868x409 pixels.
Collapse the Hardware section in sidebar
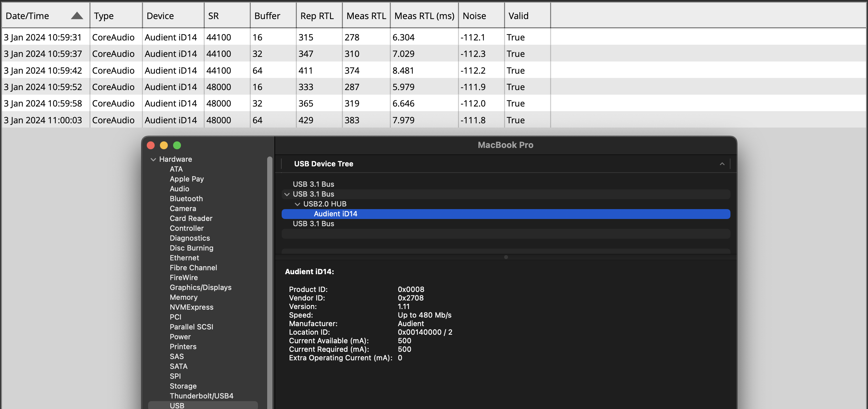(x=153, y=159)
